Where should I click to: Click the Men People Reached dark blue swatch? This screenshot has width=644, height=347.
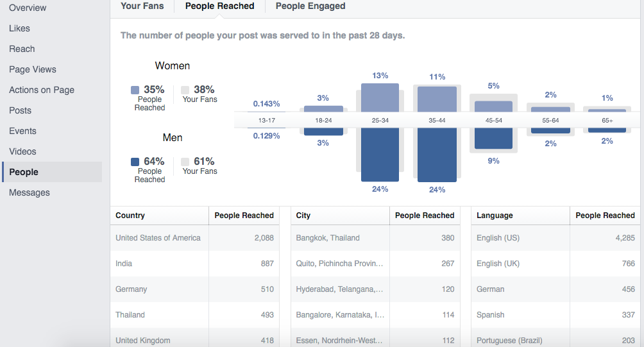[x=135, y=162]
